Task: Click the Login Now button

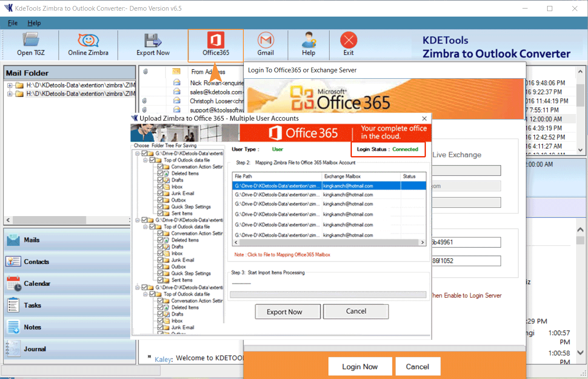Action: coord(360,367)
